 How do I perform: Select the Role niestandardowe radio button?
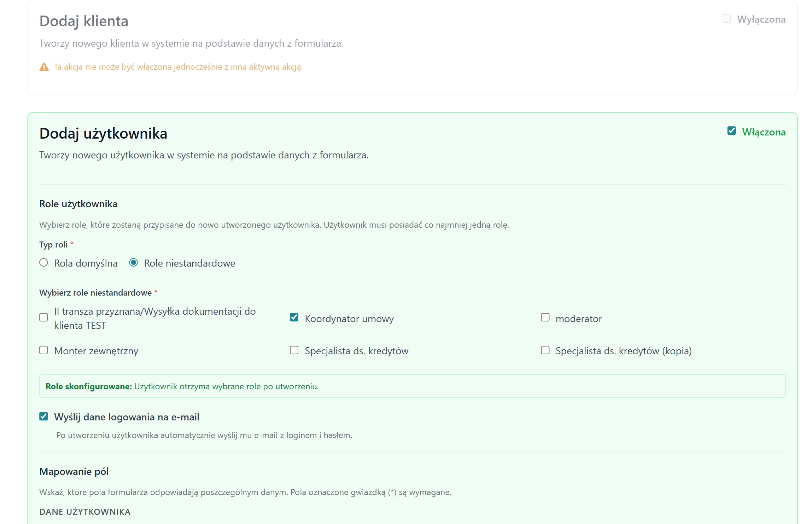pyautogui.click(x=133, y=263)
